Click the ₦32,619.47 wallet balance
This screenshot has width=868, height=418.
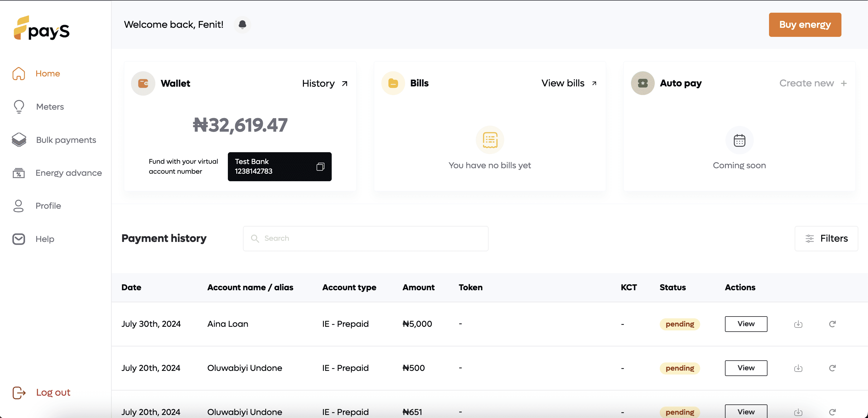(x=240, y=125)
